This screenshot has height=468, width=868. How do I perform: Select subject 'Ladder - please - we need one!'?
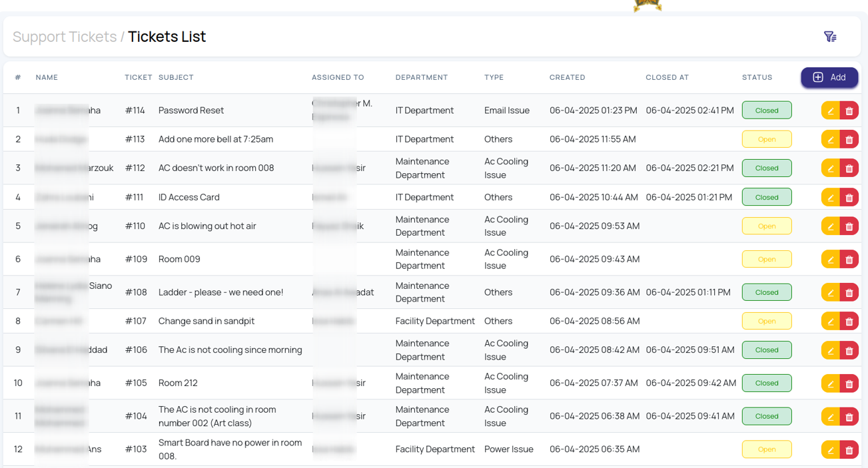coord(221,292)
